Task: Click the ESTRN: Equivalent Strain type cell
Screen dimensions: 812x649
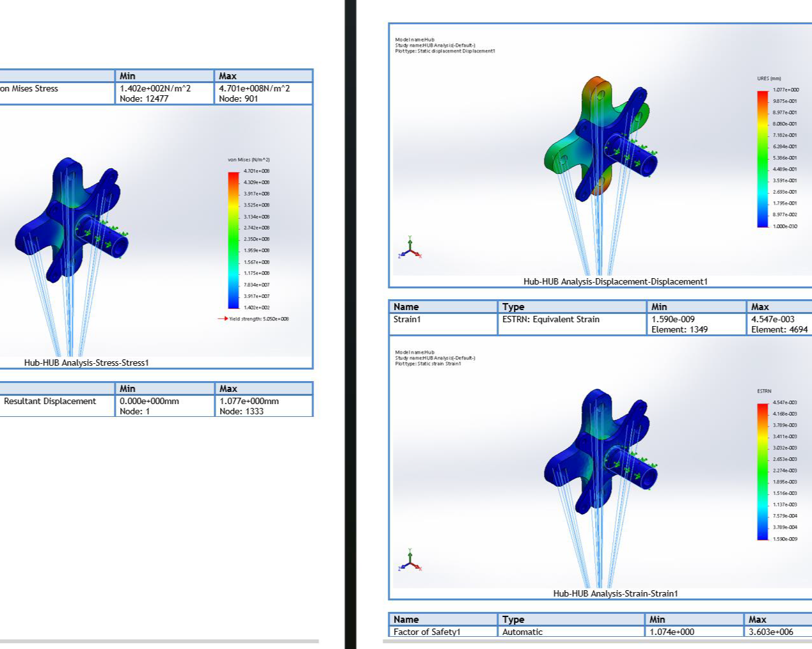Action: pyautogui.click(x=550, y=319)
